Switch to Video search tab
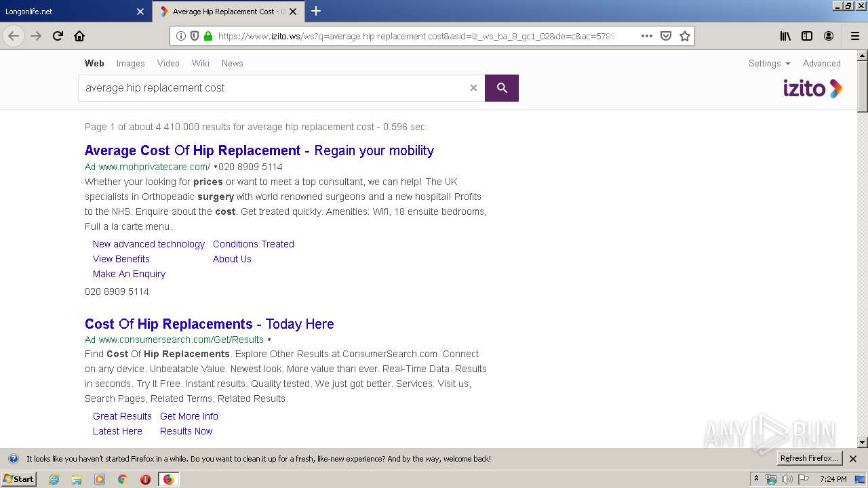 point(168,63)
